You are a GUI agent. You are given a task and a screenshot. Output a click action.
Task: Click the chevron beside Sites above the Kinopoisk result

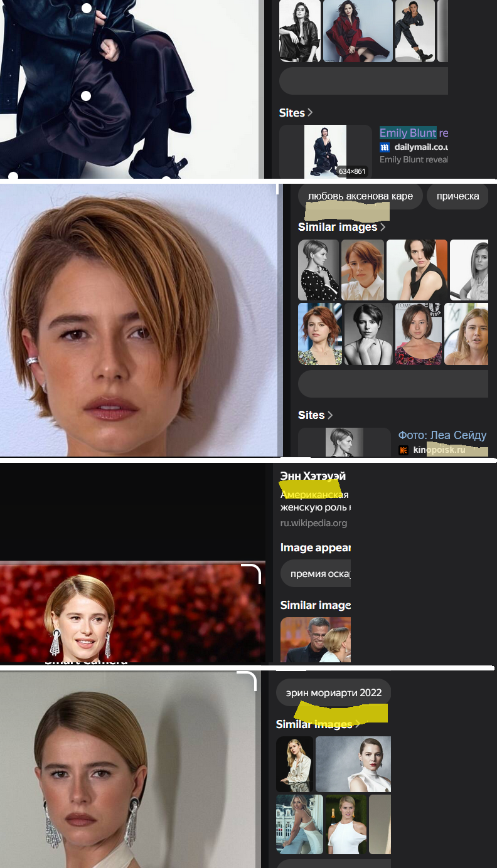(x=330, y=415)
